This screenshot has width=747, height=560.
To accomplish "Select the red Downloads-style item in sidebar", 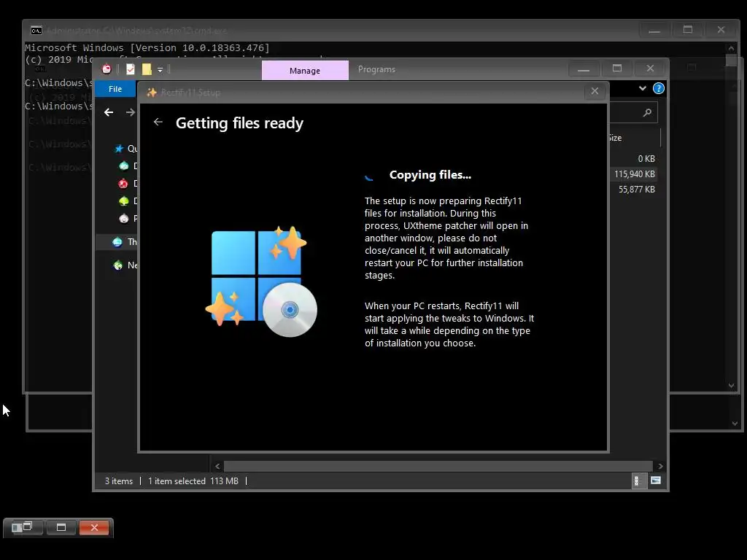I will [x=123, y=183].
